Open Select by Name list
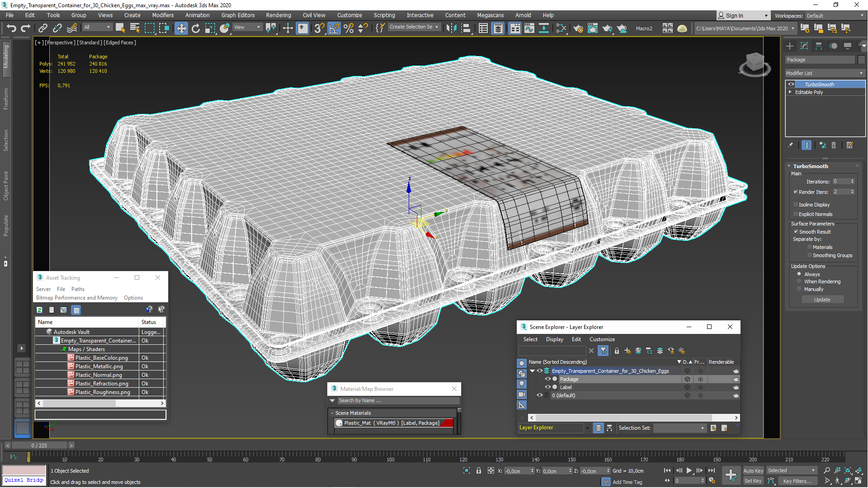The height and width of the screenshot is (488, 868). point(135,28)
